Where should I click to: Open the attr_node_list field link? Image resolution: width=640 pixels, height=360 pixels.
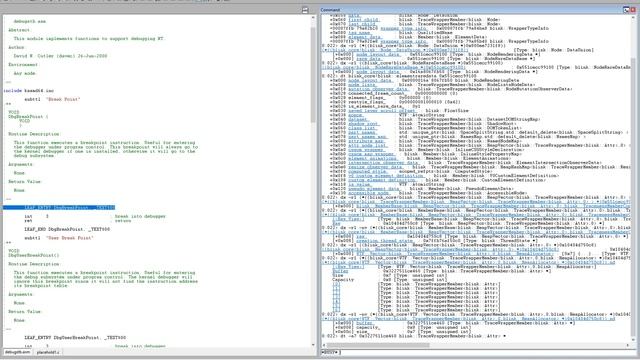368,145
